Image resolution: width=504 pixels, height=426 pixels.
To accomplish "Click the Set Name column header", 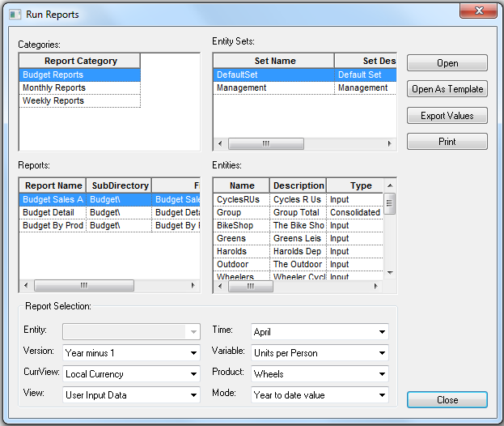I will click(274, 61).
